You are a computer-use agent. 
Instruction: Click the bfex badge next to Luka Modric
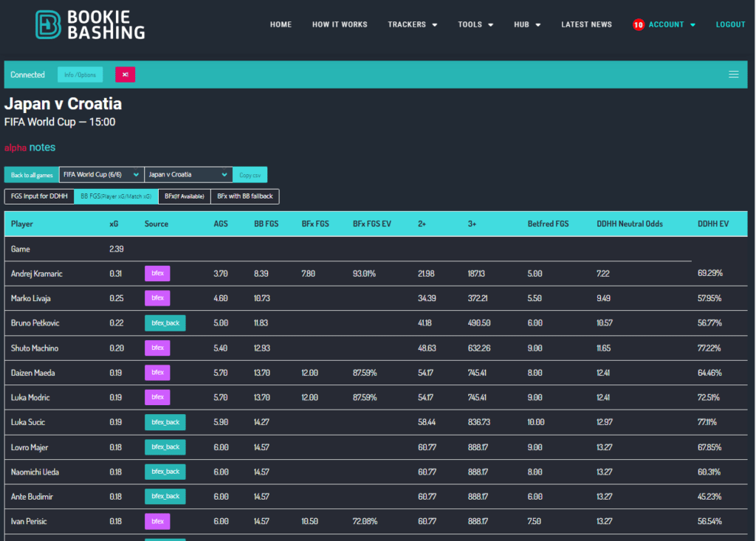[157, 397]
